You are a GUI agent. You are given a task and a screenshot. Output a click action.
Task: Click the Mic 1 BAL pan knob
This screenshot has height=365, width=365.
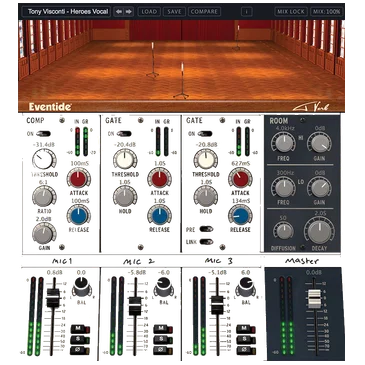click(82, 286)
